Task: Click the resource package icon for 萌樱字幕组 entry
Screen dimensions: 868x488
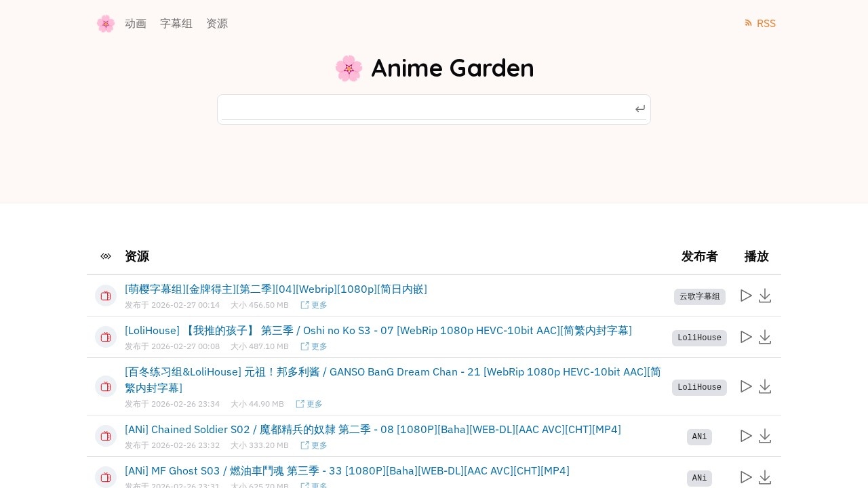Action: pos(106,296)
